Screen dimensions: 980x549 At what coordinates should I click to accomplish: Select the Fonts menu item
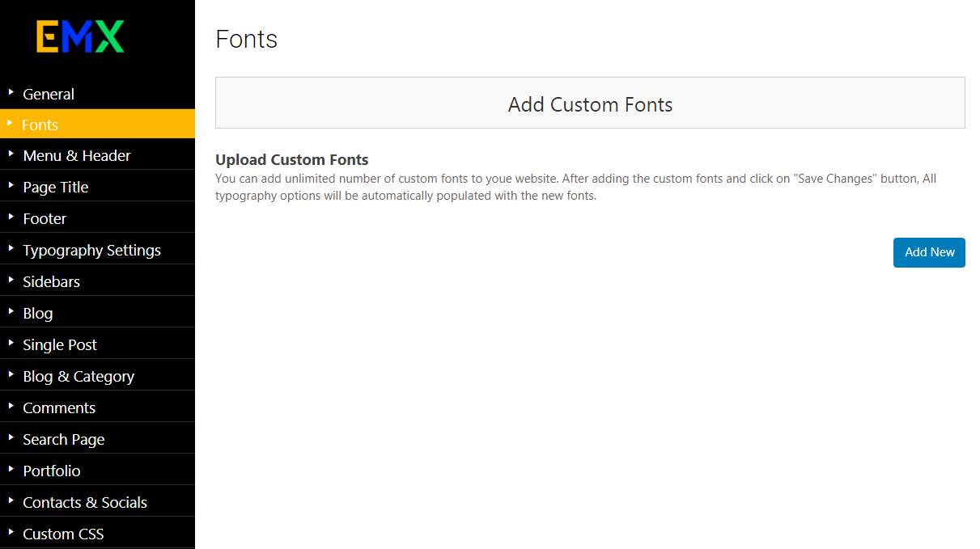coord(40,125)
